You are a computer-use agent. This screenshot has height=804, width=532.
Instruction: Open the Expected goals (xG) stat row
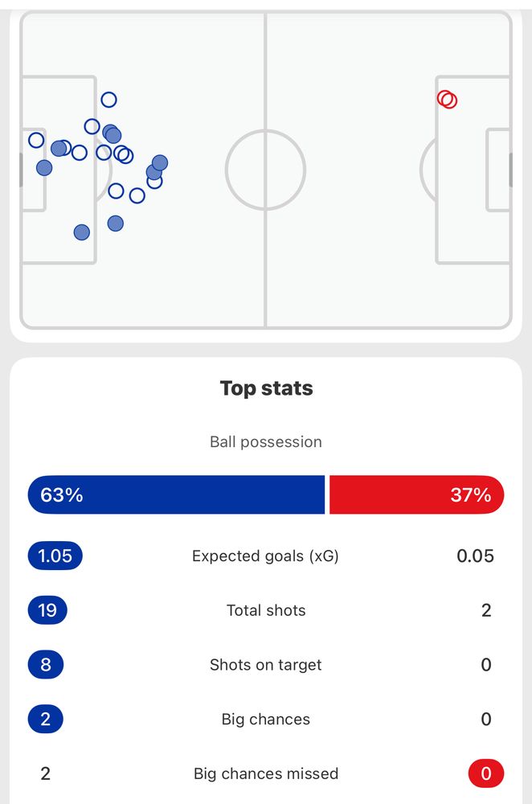point(266,556)
